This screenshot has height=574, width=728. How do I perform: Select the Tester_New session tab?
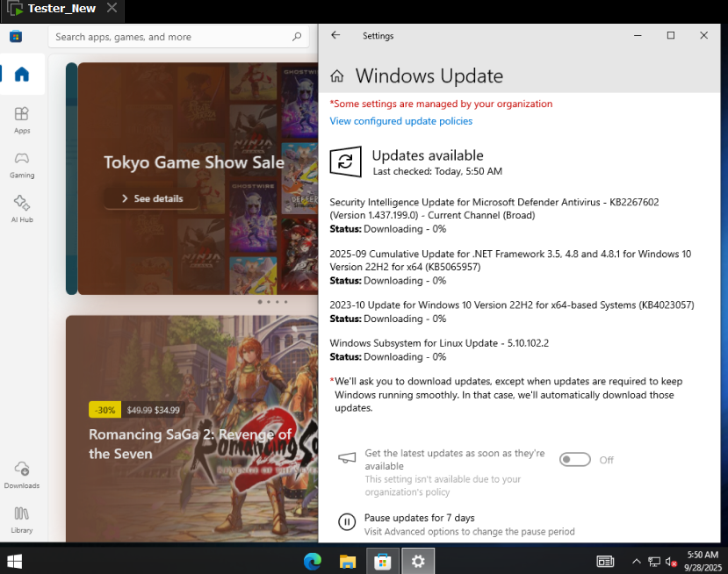(61, 9)
